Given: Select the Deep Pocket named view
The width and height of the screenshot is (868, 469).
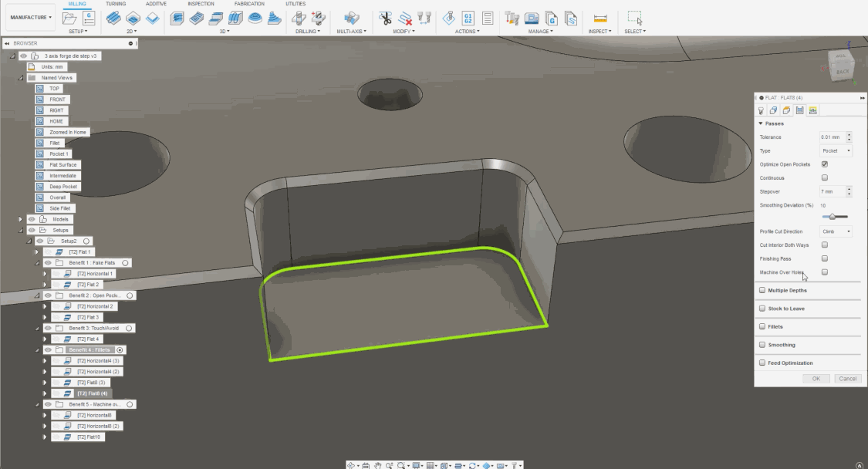Looking at the screenshot, I should coord(63,187).
